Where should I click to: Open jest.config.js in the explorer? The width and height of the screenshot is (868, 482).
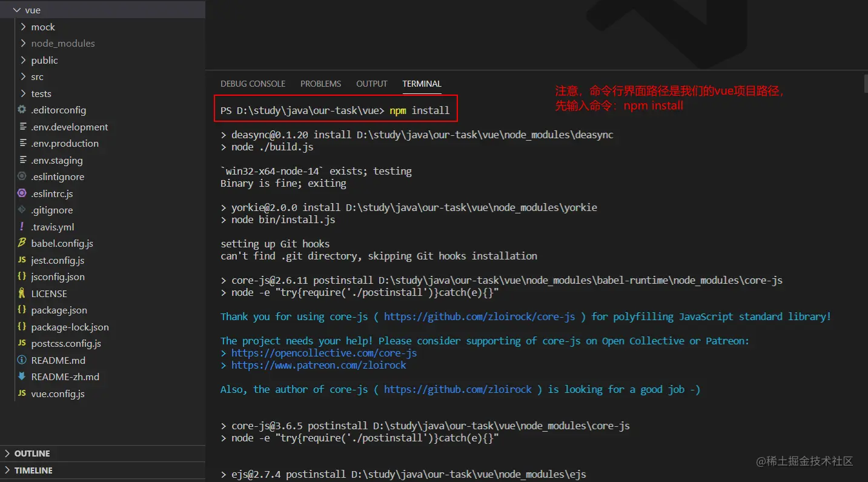coord(58,260)
